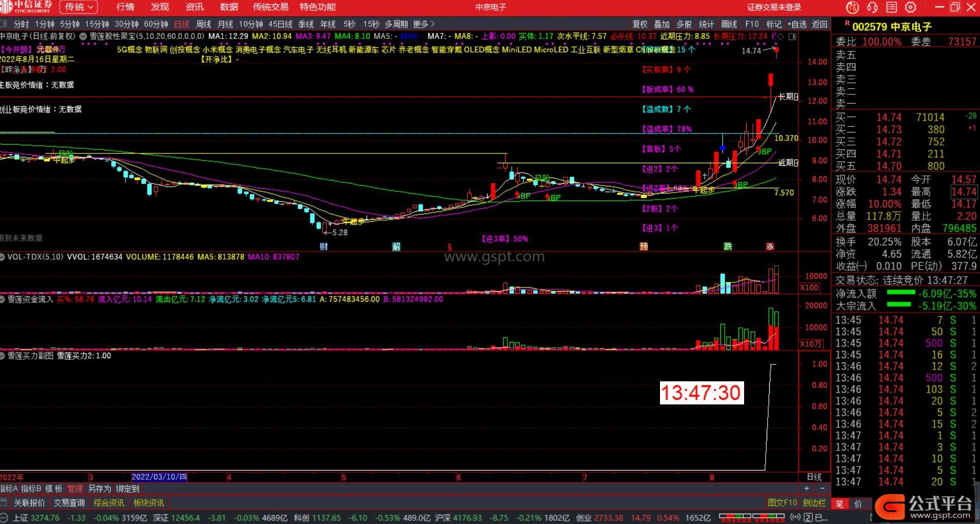The width and height of the screenshot is (980, 524).
Task: Click the 跌 event marker on chart
Action: (728, 246)
